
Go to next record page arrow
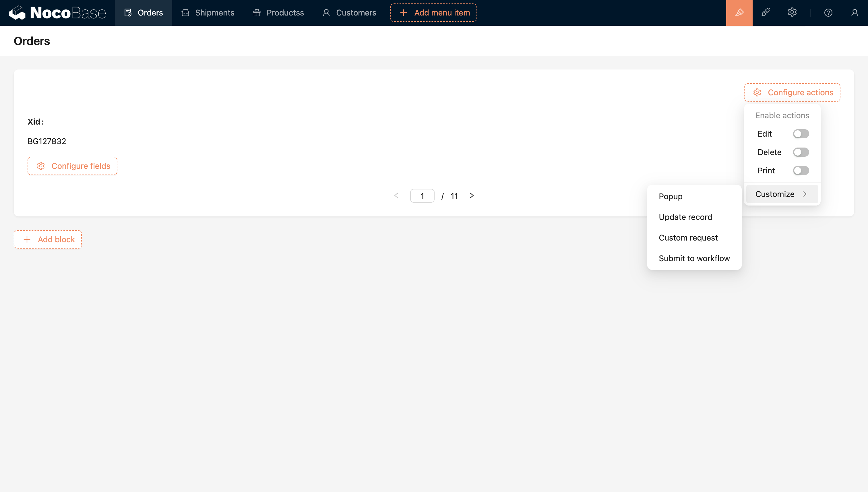click(x=472, y=196)
